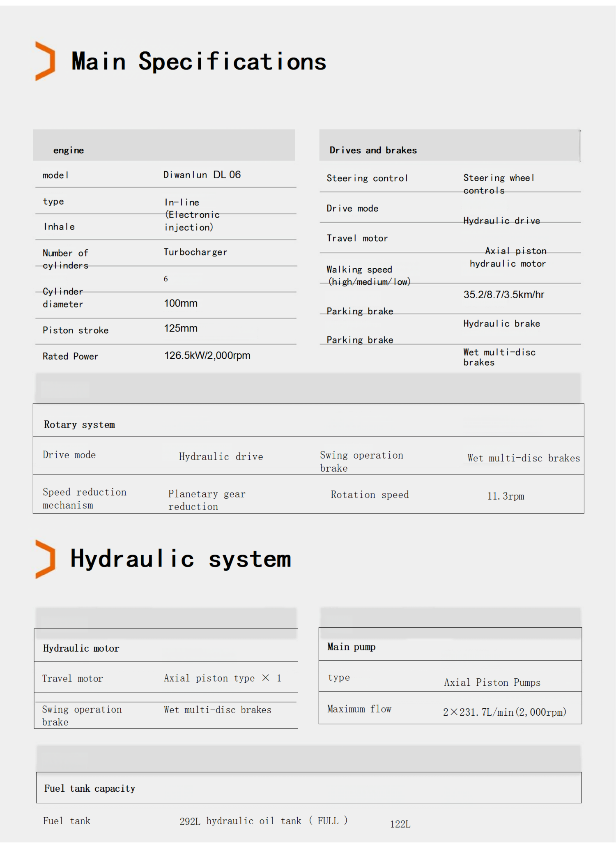Click the Wet multi-disc brakes value in Rotary system
This screenshot has height=848, width=616.
pos(524,458)
